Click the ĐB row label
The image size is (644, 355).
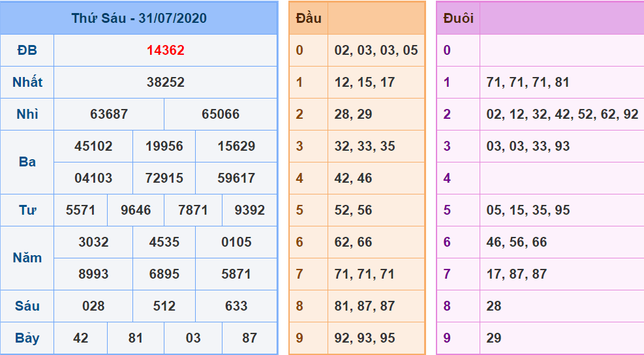click(x=27, y=50)
